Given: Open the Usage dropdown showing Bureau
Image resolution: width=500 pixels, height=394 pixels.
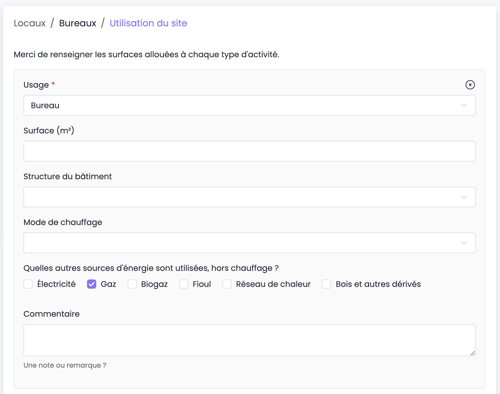Looking at the screenshot, I should tap(249, 105).
